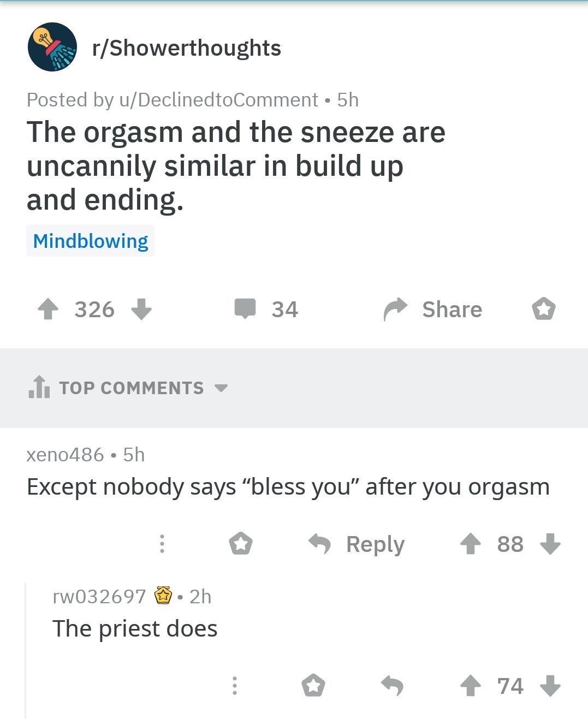Upvote the Showerthoughts post

pos(48,310)
